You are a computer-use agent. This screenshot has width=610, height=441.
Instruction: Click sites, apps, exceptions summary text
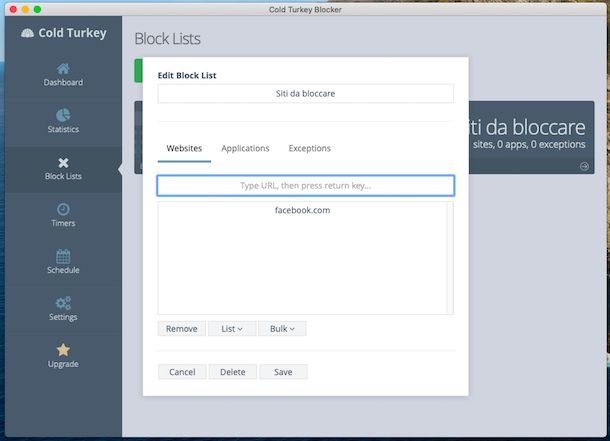coord(529,144)
